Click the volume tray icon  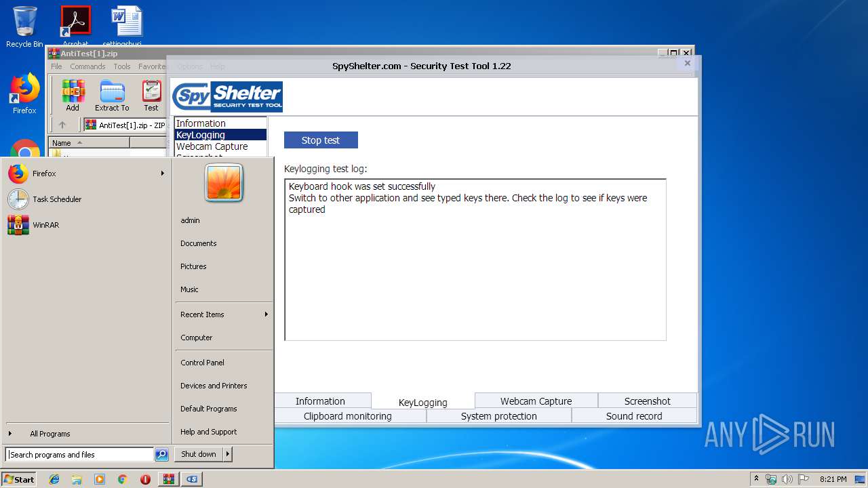pos(788,479)
